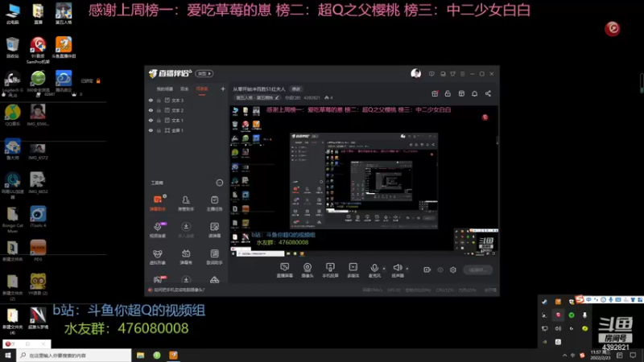Lock the 全屏 1 layer
The height and width of the screenshot is (362, 644).
(x=159, y=130)
